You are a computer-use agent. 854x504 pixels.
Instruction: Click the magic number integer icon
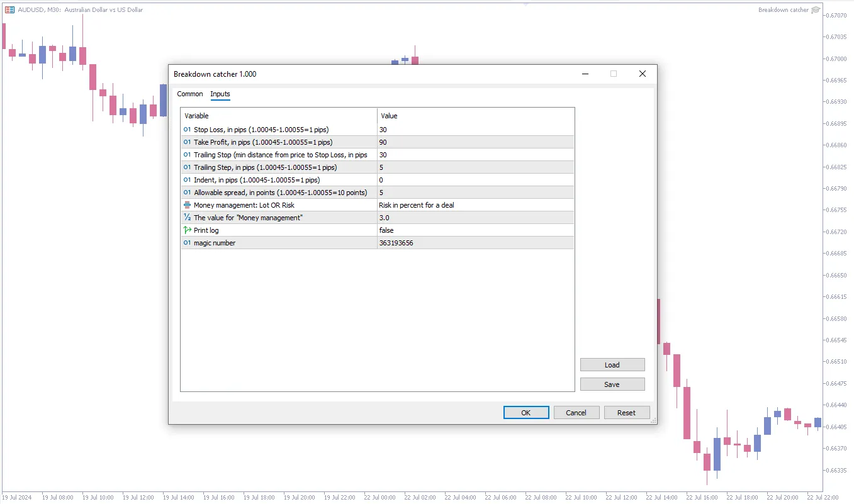[187, 243]
